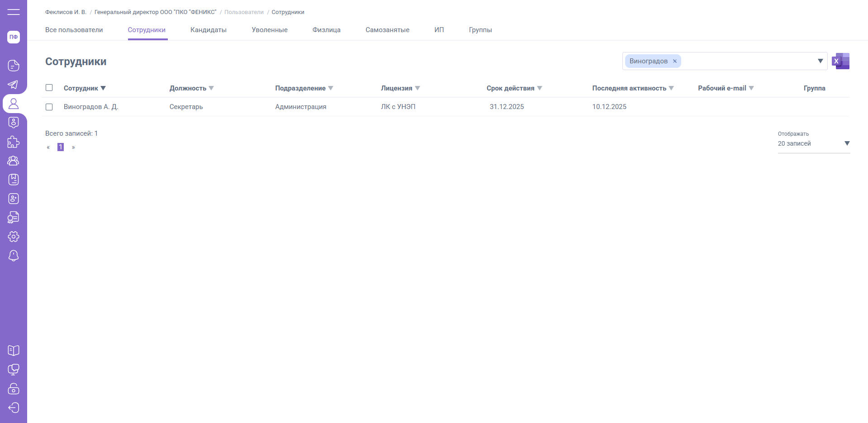Image resolution: width=868 pixels, height=423 pixels.
Task: Check the box for Виноградов А. Д.
Action: [49, 107]
